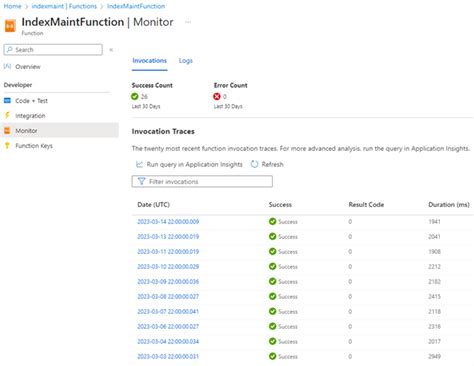Click the chart icon beside Run query
474x366 pixels.
tap(139, 164)
